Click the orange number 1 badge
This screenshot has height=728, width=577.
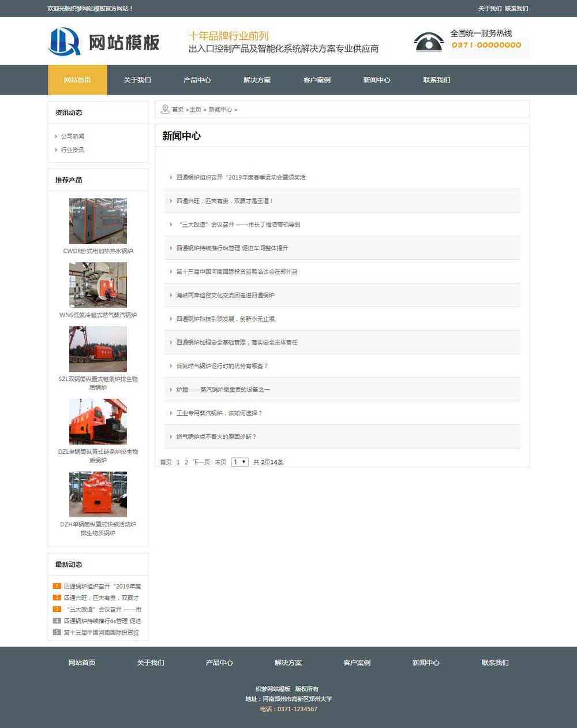[x=57, y=586]
